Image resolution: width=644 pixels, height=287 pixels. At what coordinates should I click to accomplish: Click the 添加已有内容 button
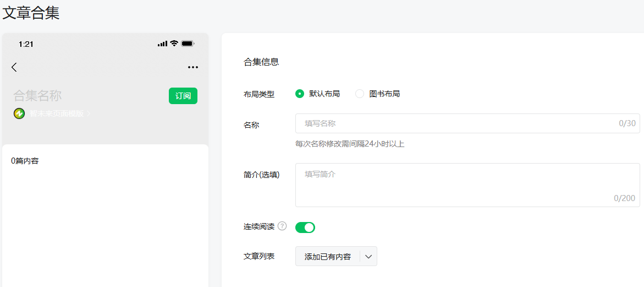(x=328, y=257)
